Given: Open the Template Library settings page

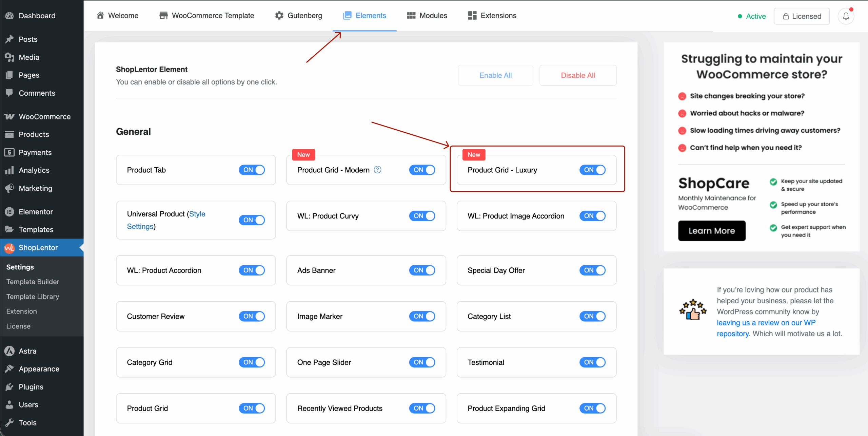Looking at the screenshot, I should click(x=33, y=296).
